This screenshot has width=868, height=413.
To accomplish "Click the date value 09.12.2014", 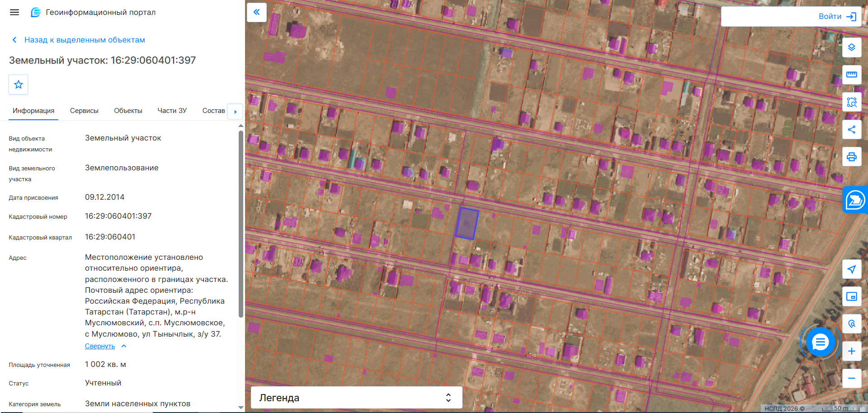I will pyautogui.click(x=105, y=197).
